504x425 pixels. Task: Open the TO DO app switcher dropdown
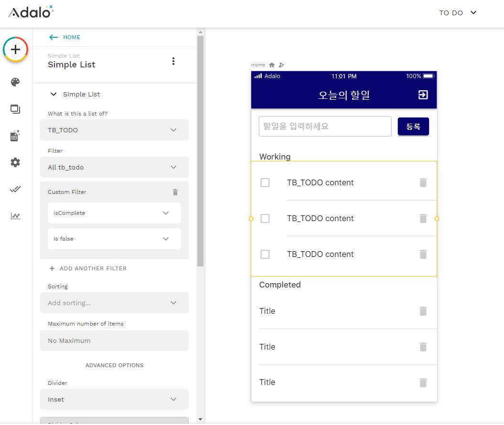tap(457, 13)
